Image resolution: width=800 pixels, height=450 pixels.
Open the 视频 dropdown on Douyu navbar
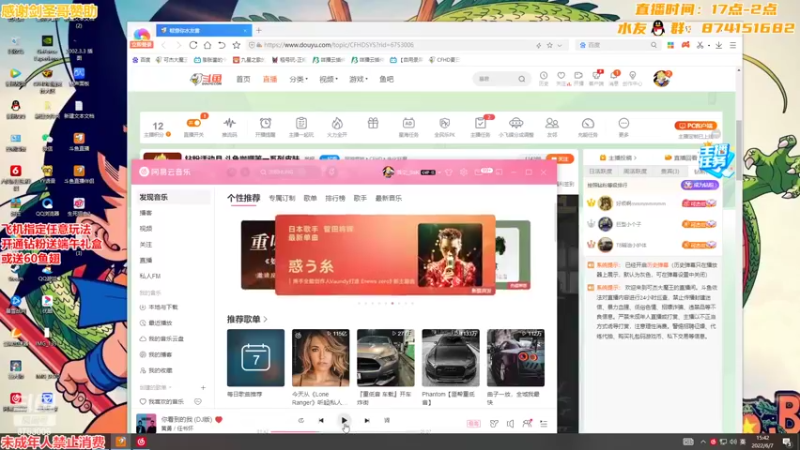point(329,79)
